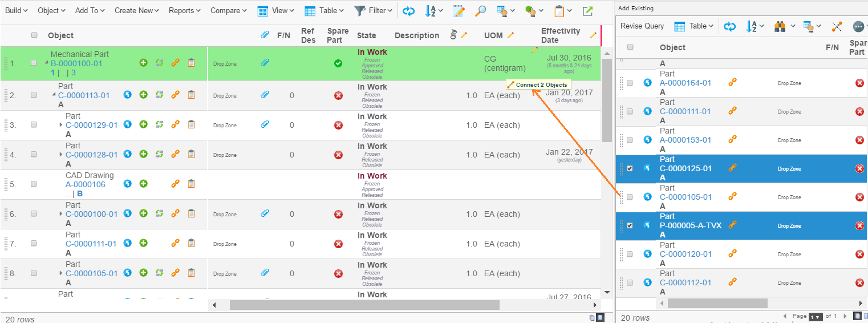
Task: Open the A-0000106 CAD Drawing link
Action: point(86,184)
